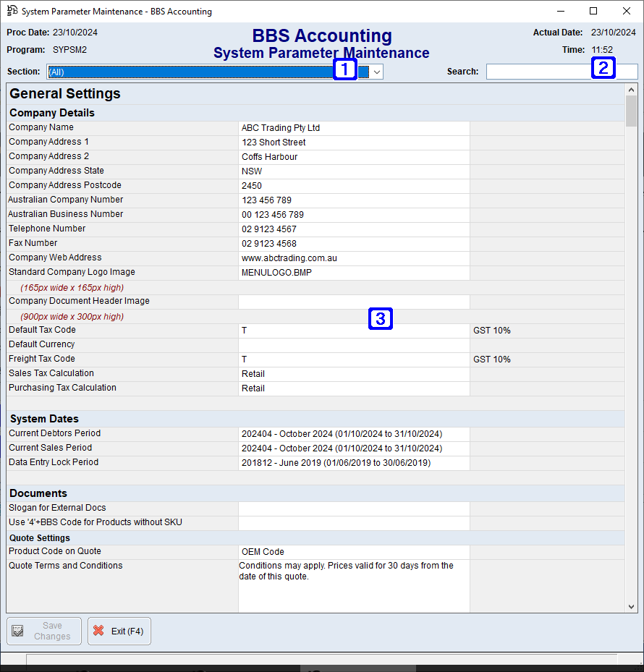This screenshot has width=644, height=672.
Task: Click the Current Debtors Period value
Action: [x=353, y=434]
